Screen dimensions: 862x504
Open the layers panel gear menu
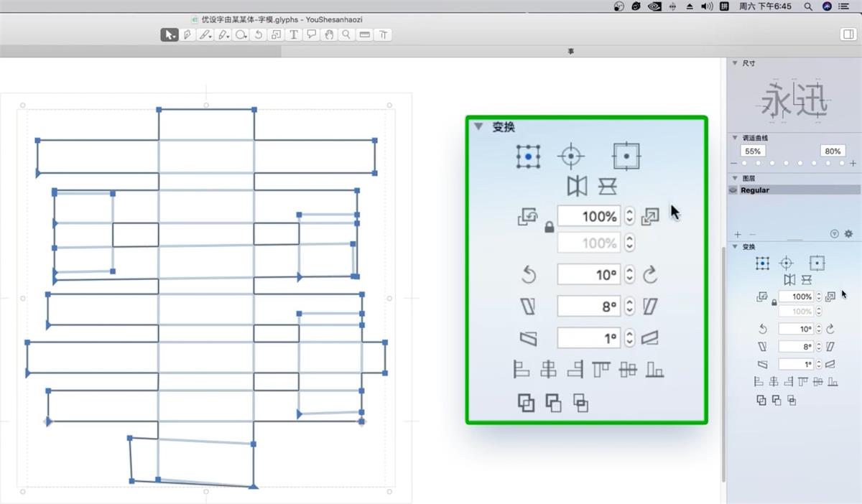point(848,234)
